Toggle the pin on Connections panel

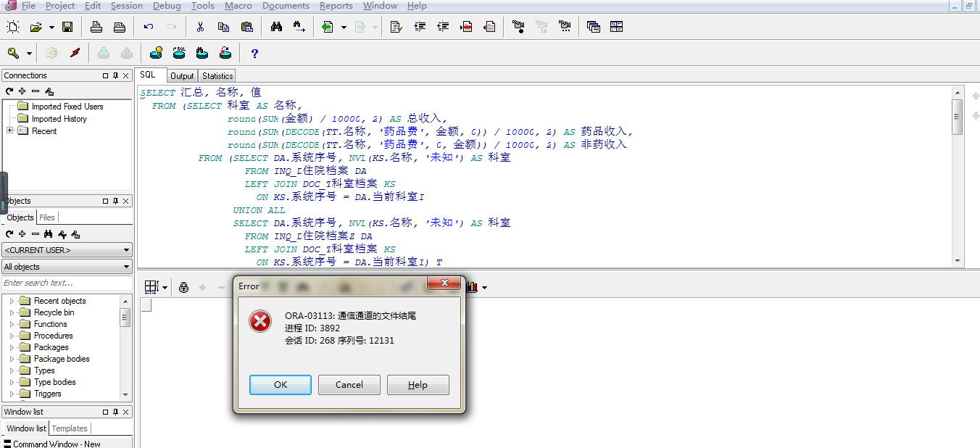tap(115, 75)
